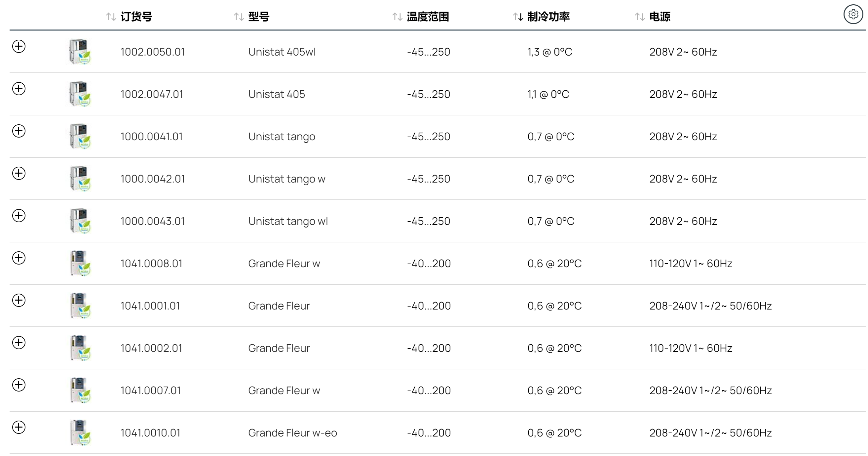Click cooling power of Unistat tango w
Image resolution: width=868 pixels, height=456 pixels.
pyautogui.click(x=551, y=179)
